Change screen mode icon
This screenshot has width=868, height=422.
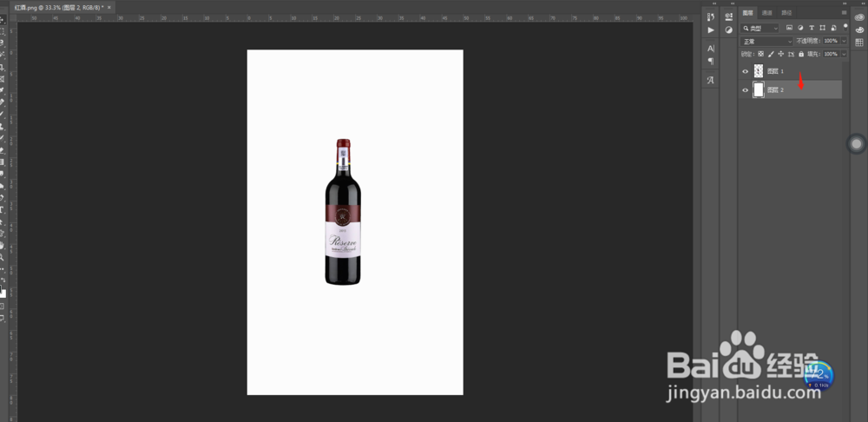[3, 318]
